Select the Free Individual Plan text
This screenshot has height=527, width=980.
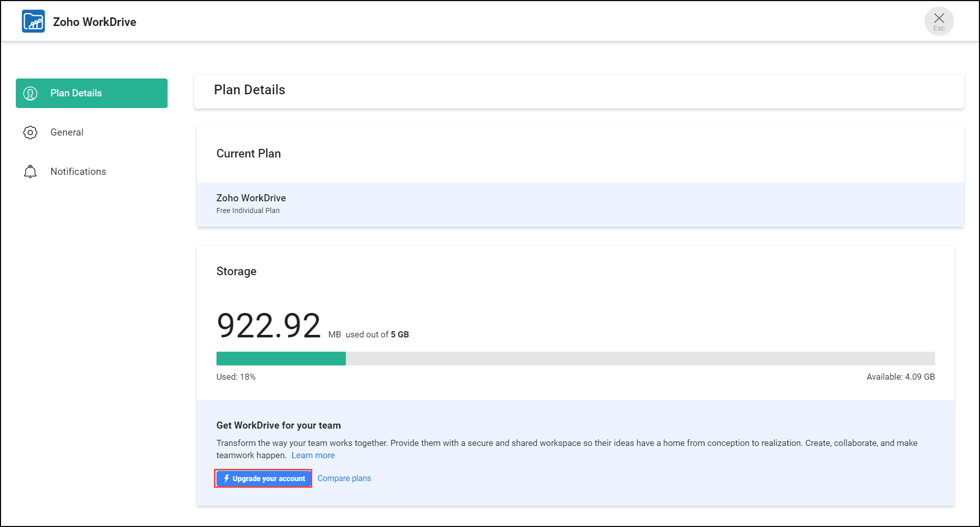pos(248,210)
